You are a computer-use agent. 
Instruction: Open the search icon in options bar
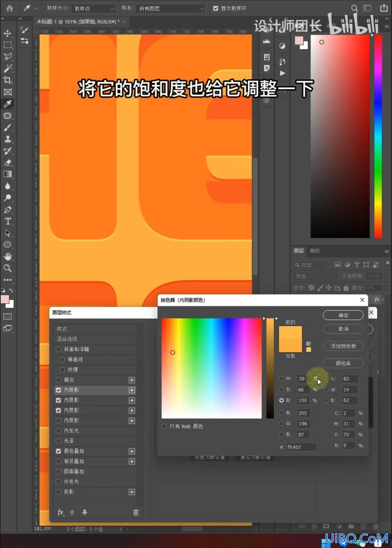pyautogui.click(x=354, y=8)
